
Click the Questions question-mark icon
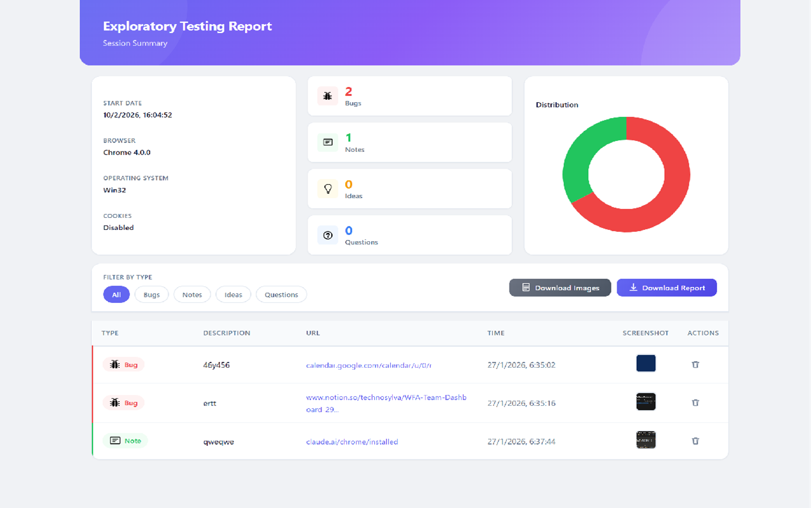pyautogui.click(x=327, y=235)
